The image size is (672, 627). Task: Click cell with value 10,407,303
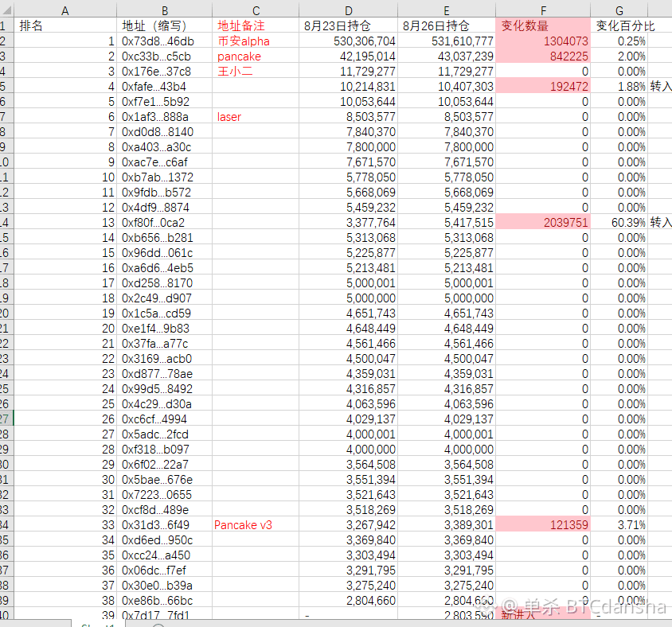click(x=447, y=87)
